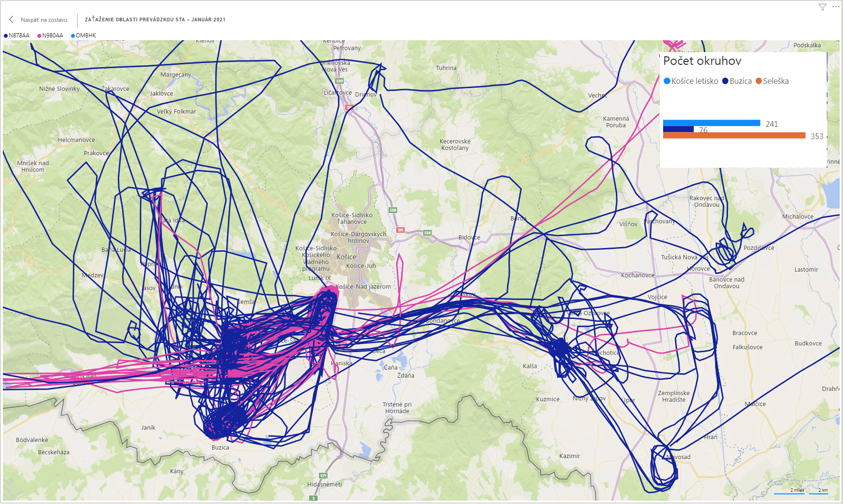
Task: Click the back arrow chevron icon
Action: [x=11, y=19]
